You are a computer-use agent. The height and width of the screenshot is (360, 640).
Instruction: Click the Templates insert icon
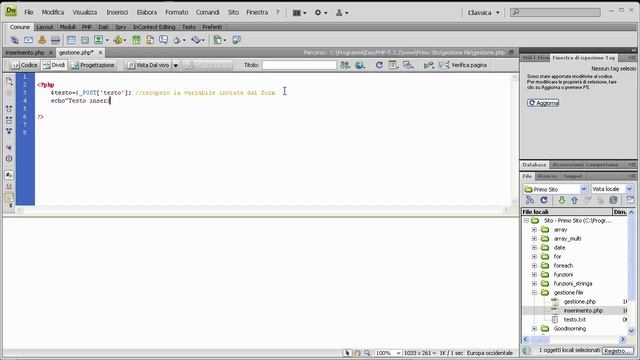pos(219,40)
